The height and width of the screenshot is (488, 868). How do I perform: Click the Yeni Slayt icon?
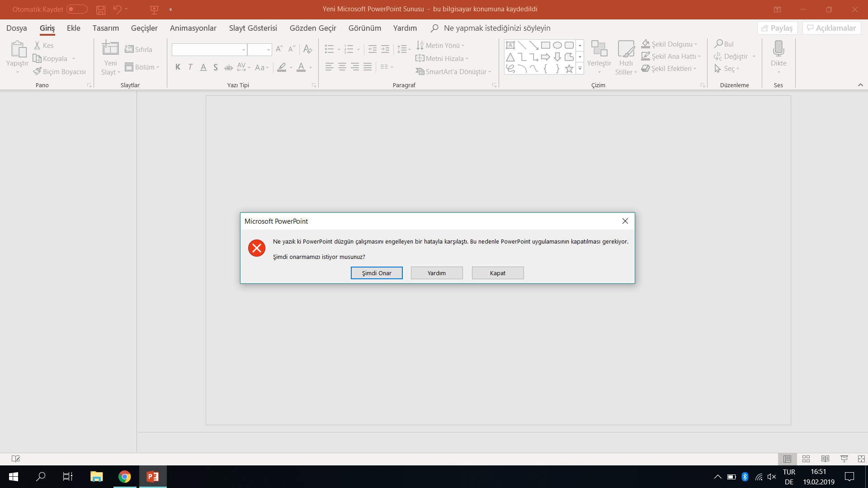point(110,48)
